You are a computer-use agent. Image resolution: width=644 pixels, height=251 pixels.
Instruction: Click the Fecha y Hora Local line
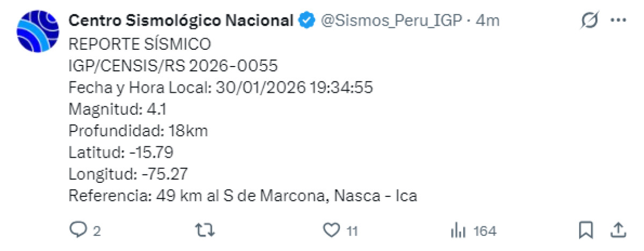(221, 87)
